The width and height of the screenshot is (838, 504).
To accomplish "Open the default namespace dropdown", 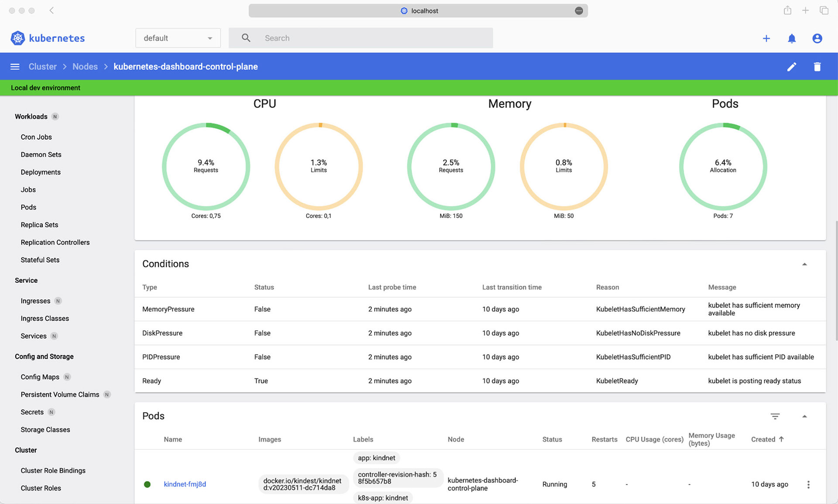I will pos(178,38).
